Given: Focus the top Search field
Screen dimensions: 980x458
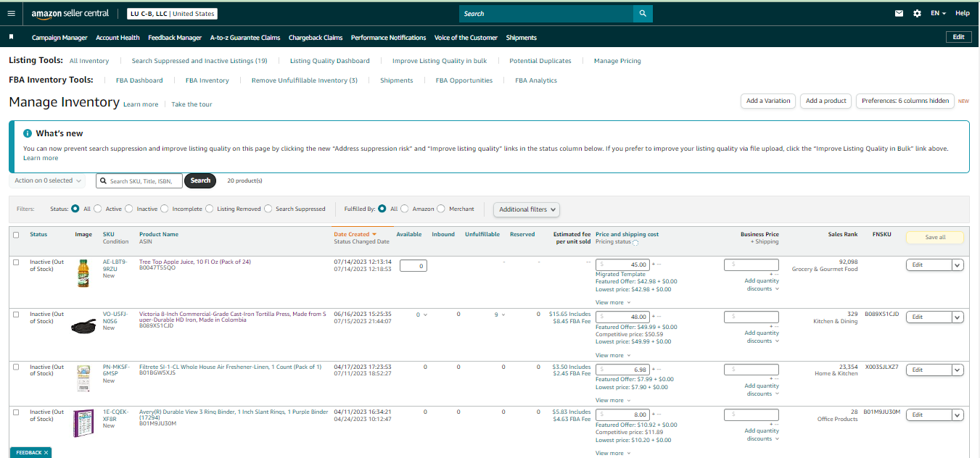Looking at the screenshot, I should pyautogui.click(x=546, y=13).
